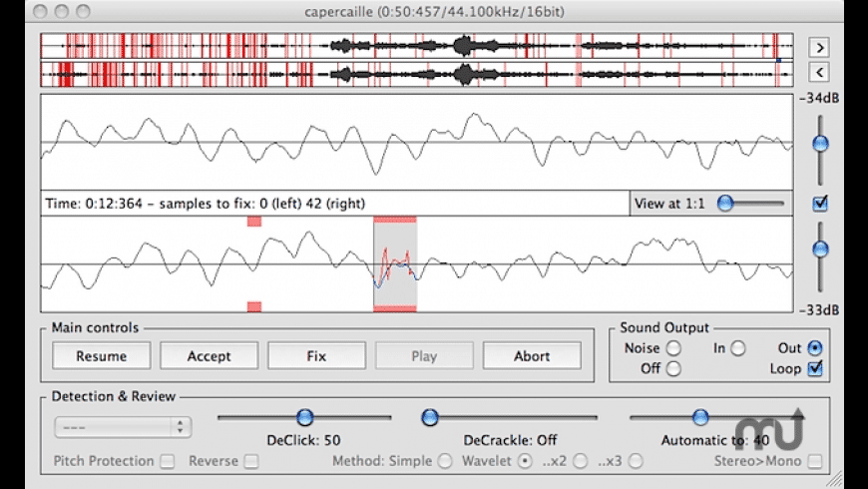The height and width of the screenshot is (489, 868).
Task: Enable Stereo>Mono checkbox
Action: click(815, 461)
